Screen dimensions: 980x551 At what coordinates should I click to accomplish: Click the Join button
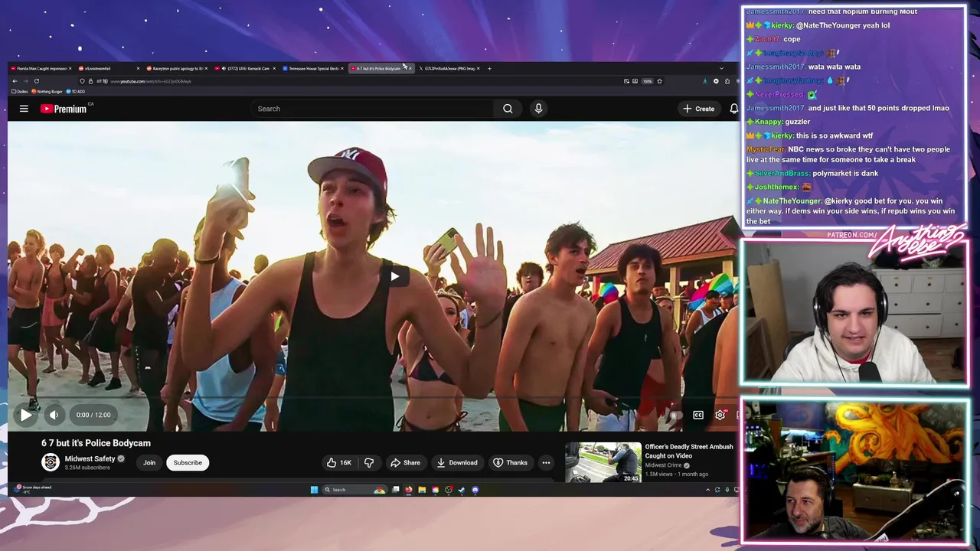[x=149, y=462]
